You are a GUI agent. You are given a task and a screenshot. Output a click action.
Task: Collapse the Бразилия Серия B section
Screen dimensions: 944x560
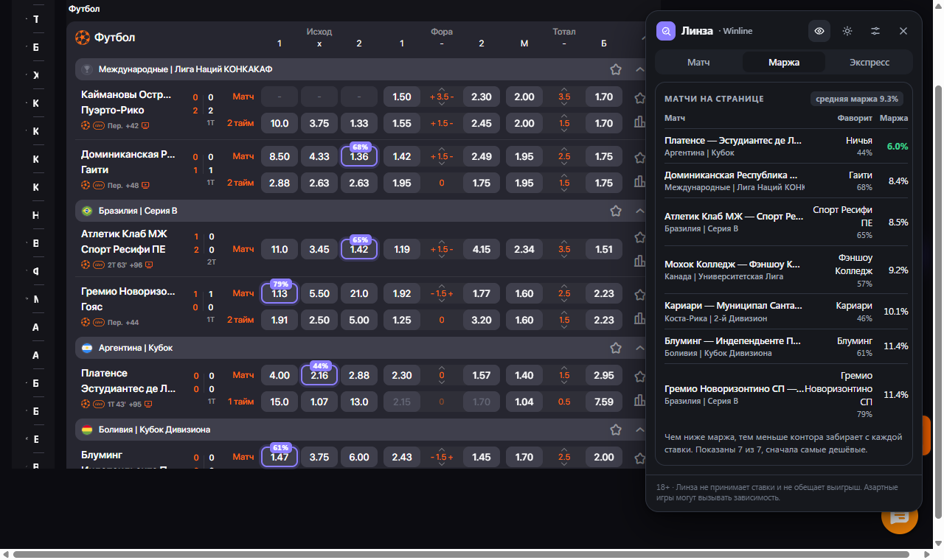click(639, 211)
